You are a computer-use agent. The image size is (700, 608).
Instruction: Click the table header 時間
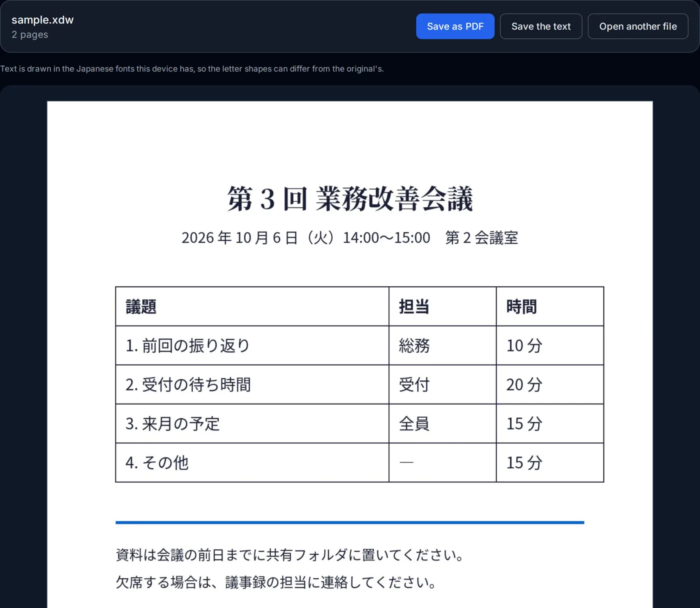[x=550, y=306]
